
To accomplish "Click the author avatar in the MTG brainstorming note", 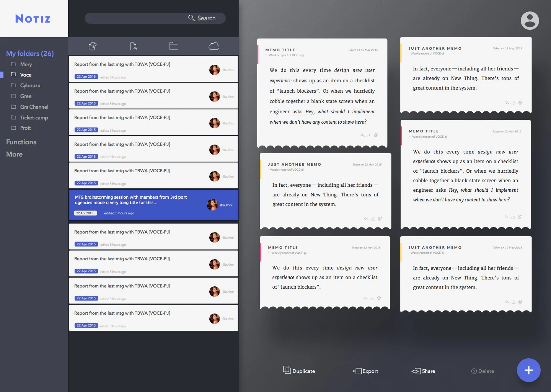I will (x=212, y=205).
